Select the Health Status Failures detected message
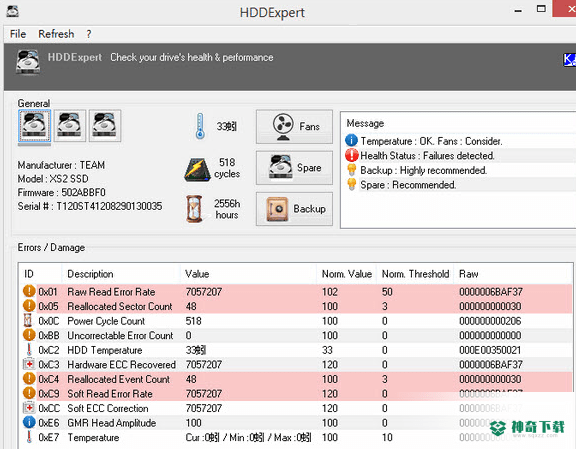The height and width of the screenshot is (449, 576). pos(427,156)
